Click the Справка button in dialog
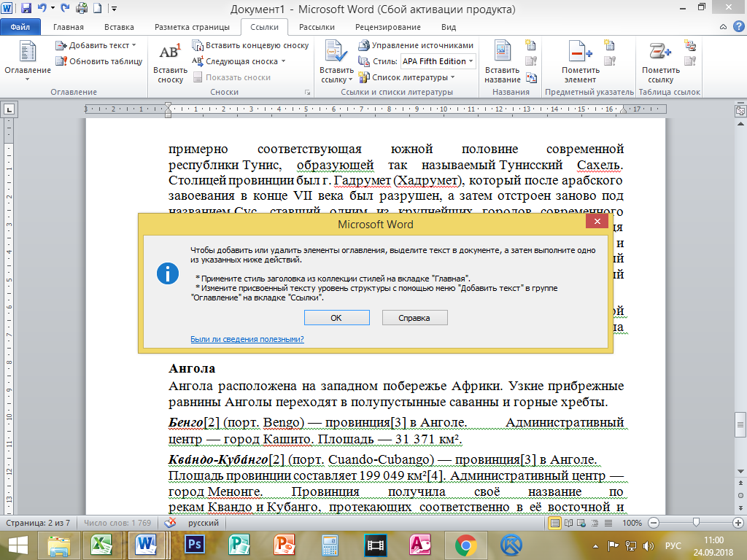The height and width of the screenshot is (560, 747). point(414,318)
